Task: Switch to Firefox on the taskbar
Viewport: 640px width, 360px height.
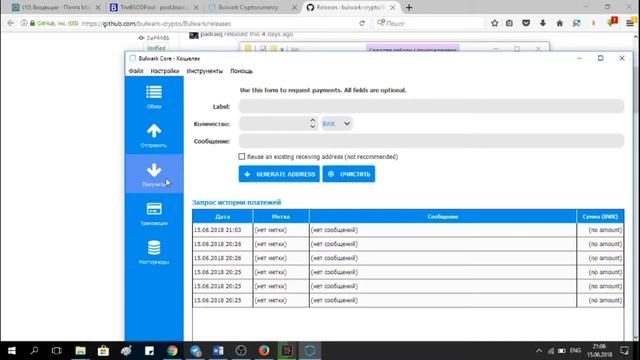Action: tap(264, 351)
